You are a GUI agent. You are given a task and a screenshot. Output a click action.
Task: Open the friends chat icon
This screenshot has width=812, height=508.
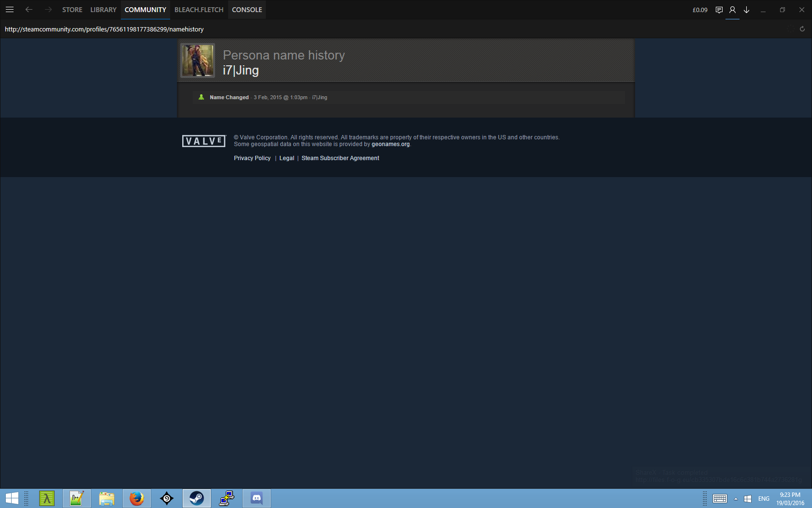point(719,10)
